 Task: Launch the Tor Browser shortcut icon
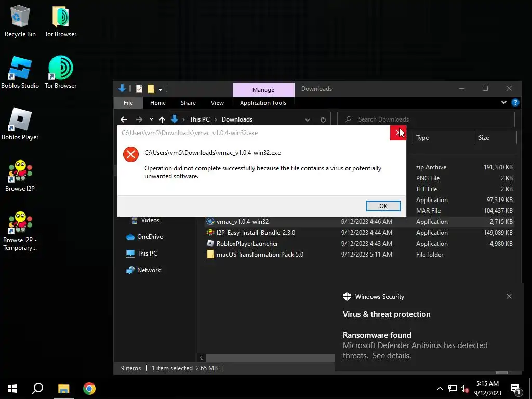pyautogui.click(x=60, y=72)
